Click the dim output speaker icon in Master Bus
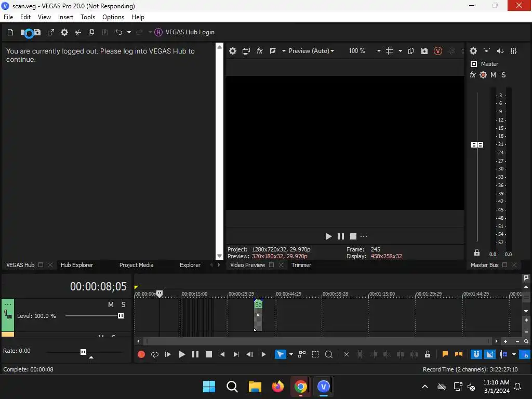 (500, 51)
